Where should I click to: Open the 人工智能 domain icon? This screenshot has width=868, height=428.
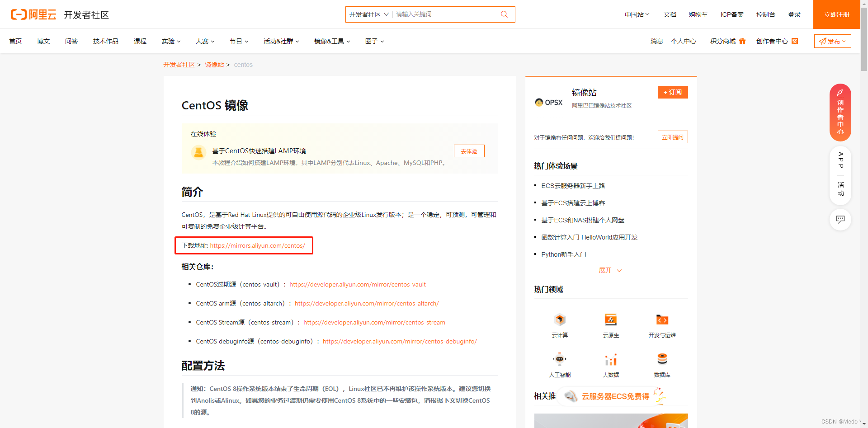[x=560, y=359]
